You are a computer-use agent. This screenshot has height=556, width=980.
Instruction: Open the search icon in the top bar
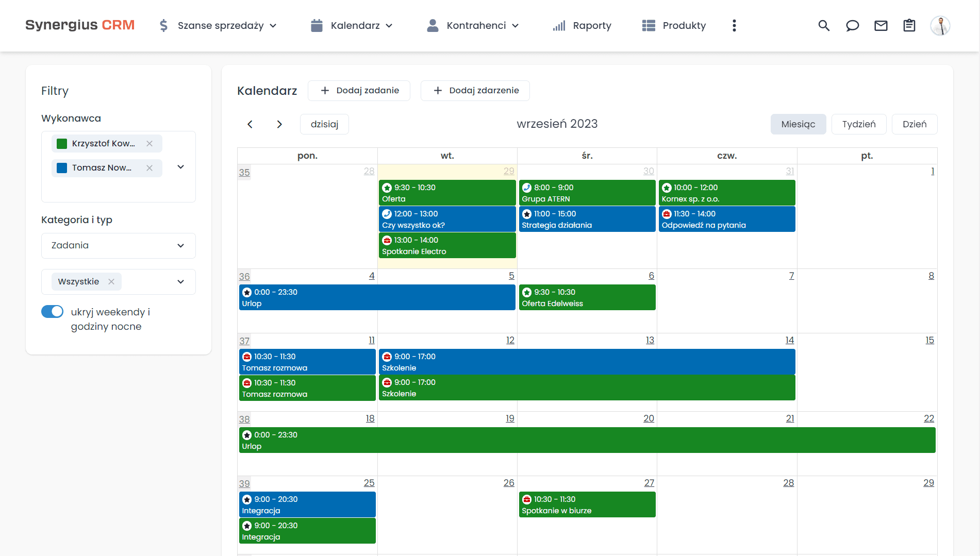[x=824, y=25]
